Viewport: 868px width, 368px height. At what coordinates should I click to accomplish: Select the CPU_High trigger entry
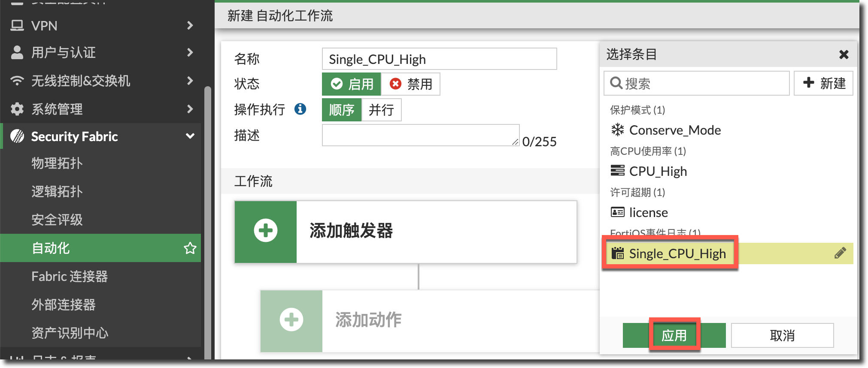coord(657,171)
